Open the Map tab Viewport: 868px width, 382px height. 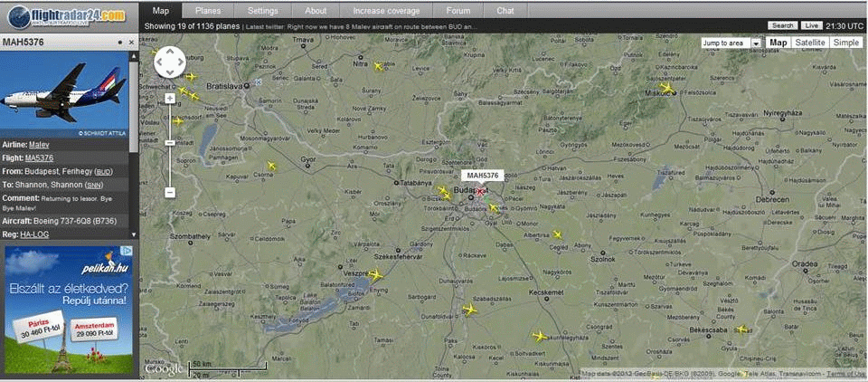pos(161,11)
